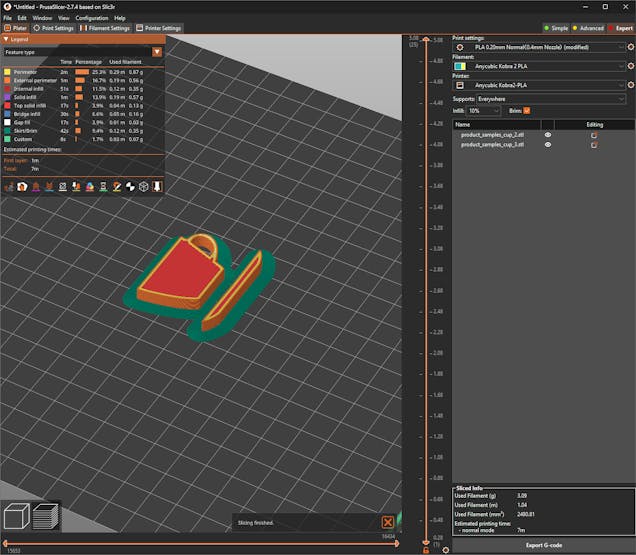The height and width of the screenshot is (555, 636).
Task: Select Expert mode button
Action: (621, 28)
